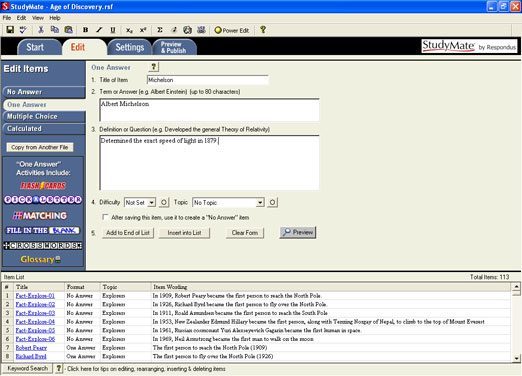Open the Help menu
The image size is (522, 376).
(55, 18)
